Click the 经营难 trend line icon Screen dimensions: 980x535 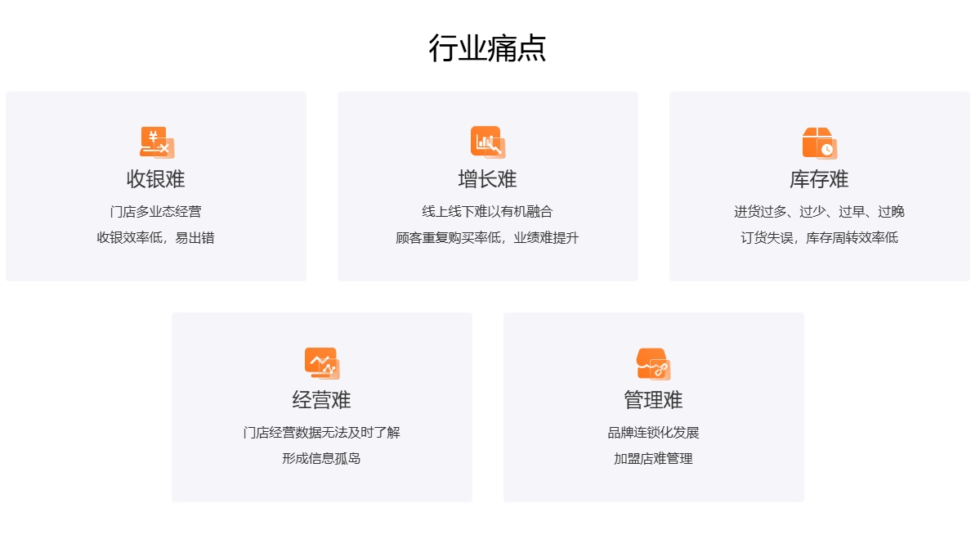[321, 363]
